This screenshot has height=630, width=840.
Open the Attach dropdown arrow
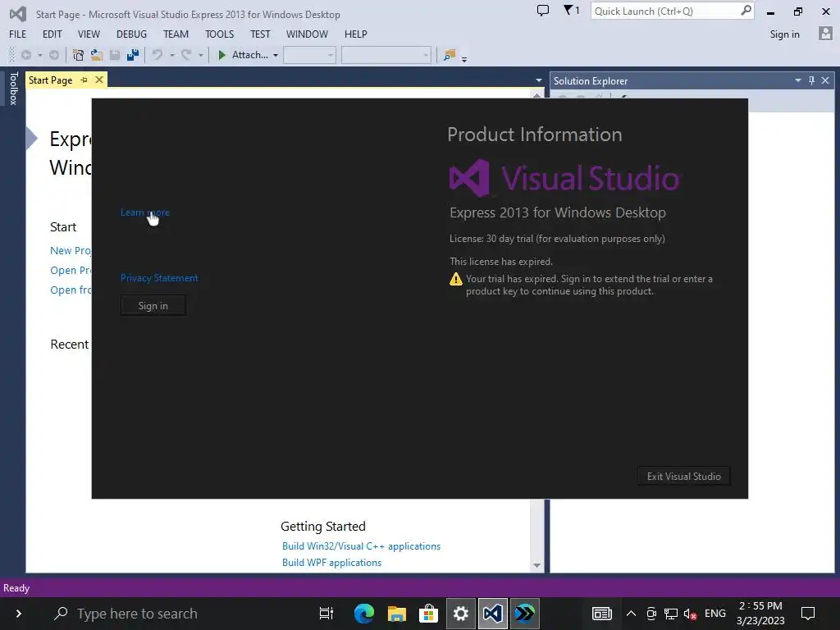point(276,55)
